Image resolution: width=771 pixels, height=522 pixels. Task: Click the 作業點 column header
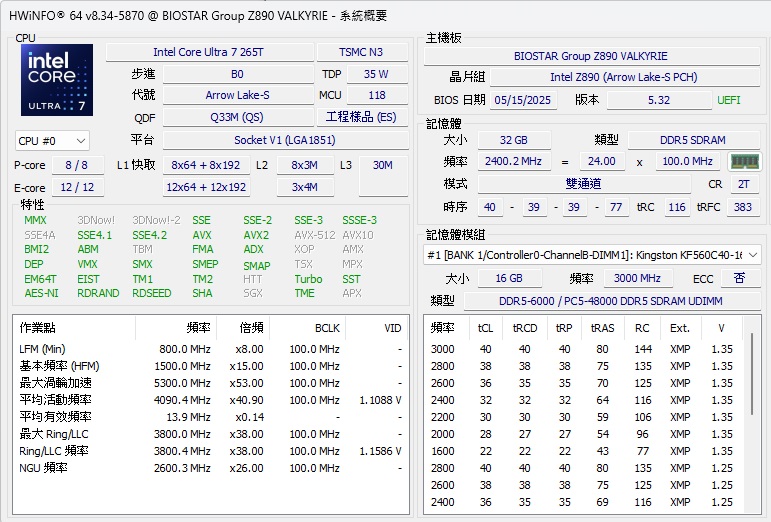[x=40, y=327]
